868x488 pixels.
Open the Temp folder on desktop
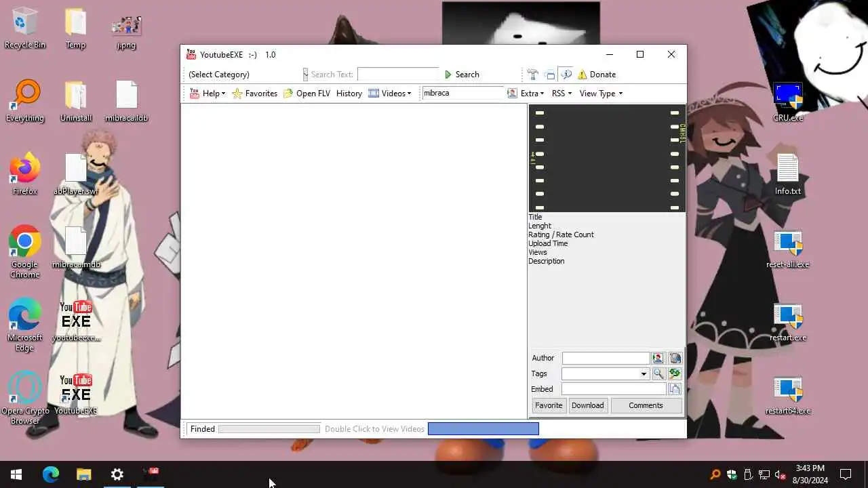(x=75, y=28)
